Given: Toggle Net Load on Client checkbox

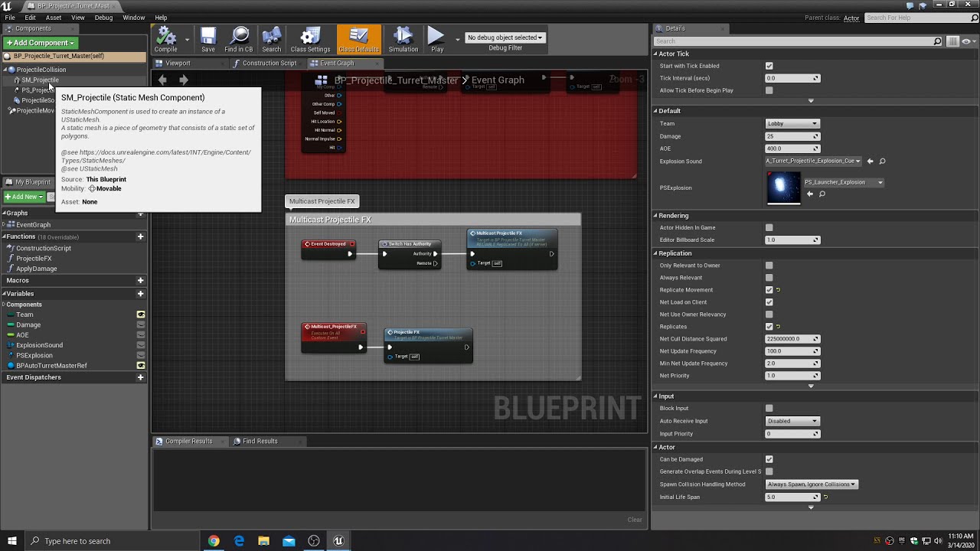Looking at the screenshot, I should point(769,302).
